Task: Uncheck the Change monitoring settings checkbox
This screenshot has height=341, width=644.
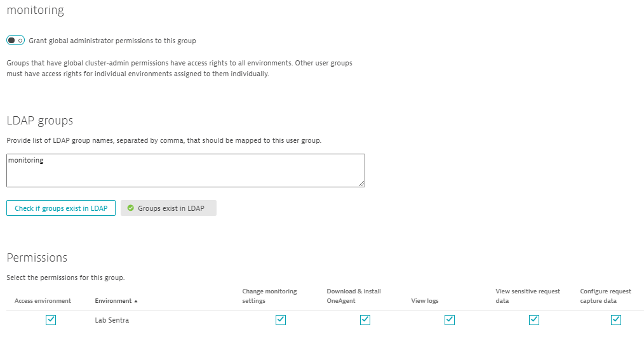Action: click(x=280, y=320)
